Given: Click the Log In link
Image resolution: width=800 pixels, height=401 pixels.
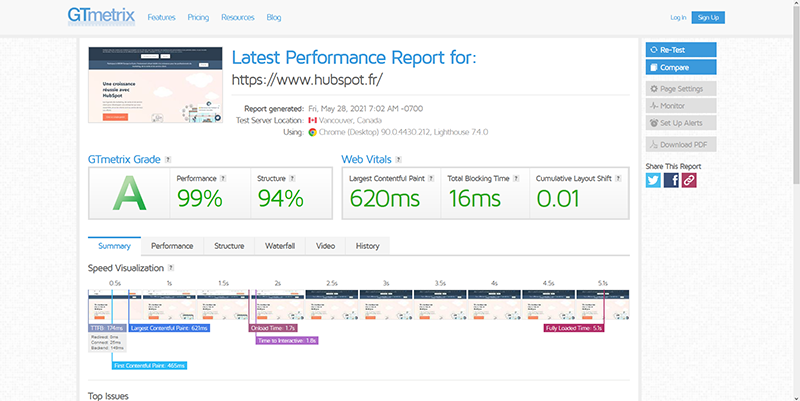Looking at the screenshot, I should (678, 17).
